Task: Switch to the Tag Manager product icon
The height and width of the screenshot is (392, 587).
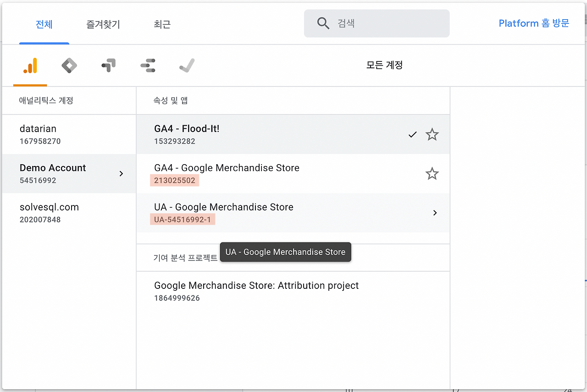Action: (x=69, y=66)
